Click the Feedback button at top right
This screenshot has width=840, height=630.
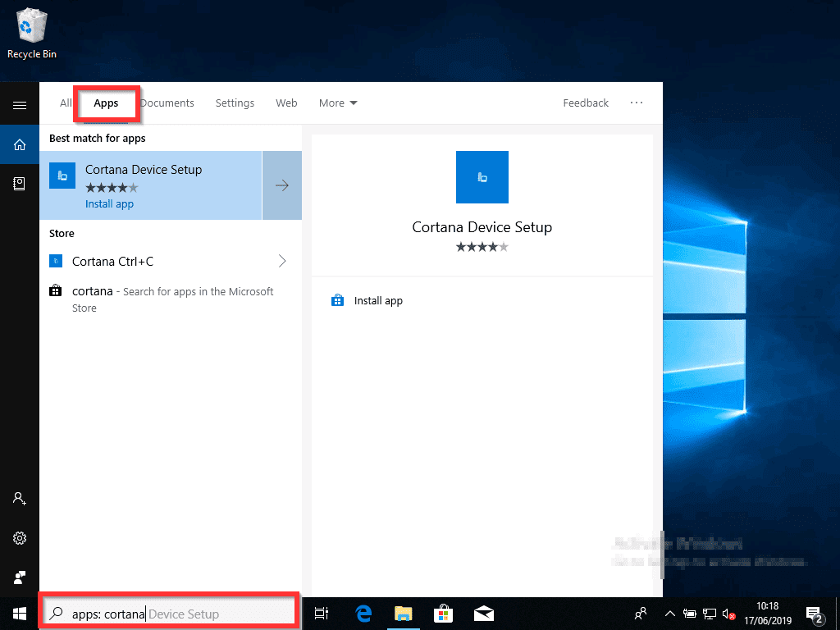[x=586, y=103]
